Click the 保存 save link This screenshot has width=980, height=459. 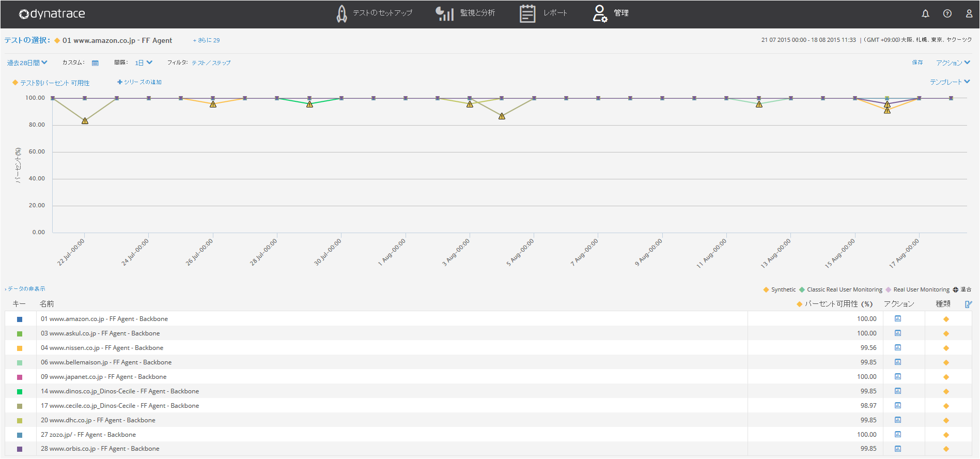point(917,63)
